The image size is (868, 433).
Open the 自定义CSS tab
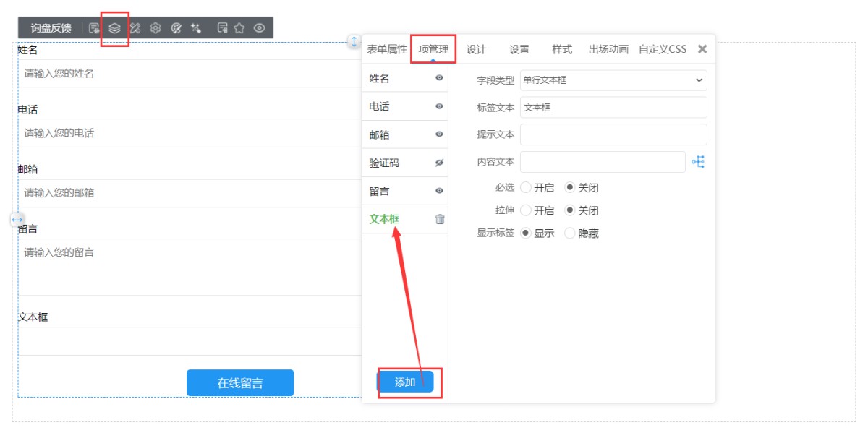(x=662, y=49)
